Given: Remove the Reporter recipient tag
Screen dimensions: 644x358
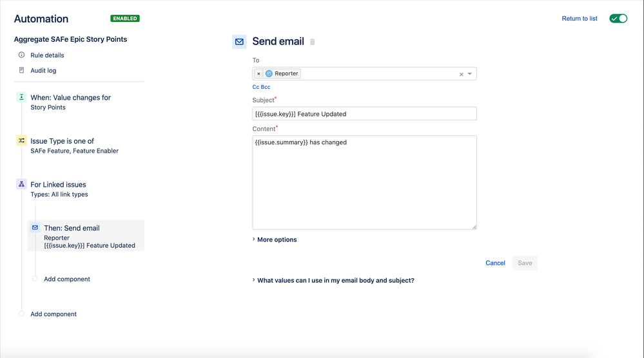Looking at the screenshot, I should [x=259, y=74].
